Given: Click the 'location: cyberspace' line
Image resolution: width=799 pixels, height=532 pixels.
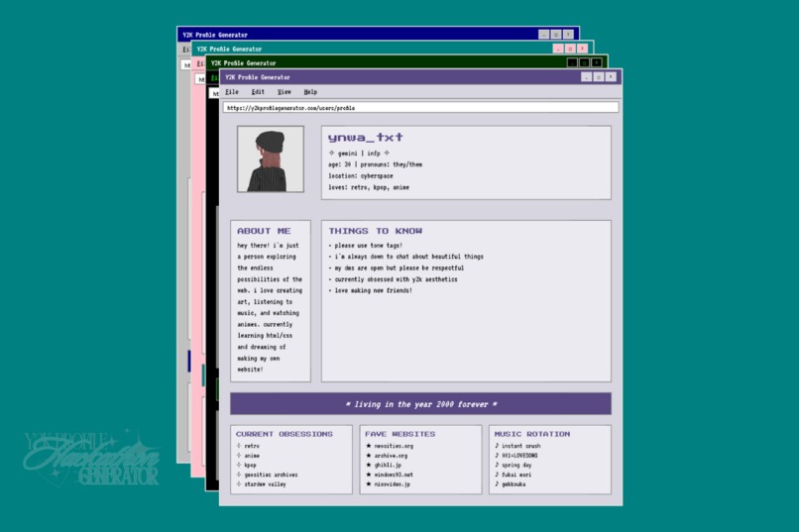Looking at the screenshot, I should point(360,176).
